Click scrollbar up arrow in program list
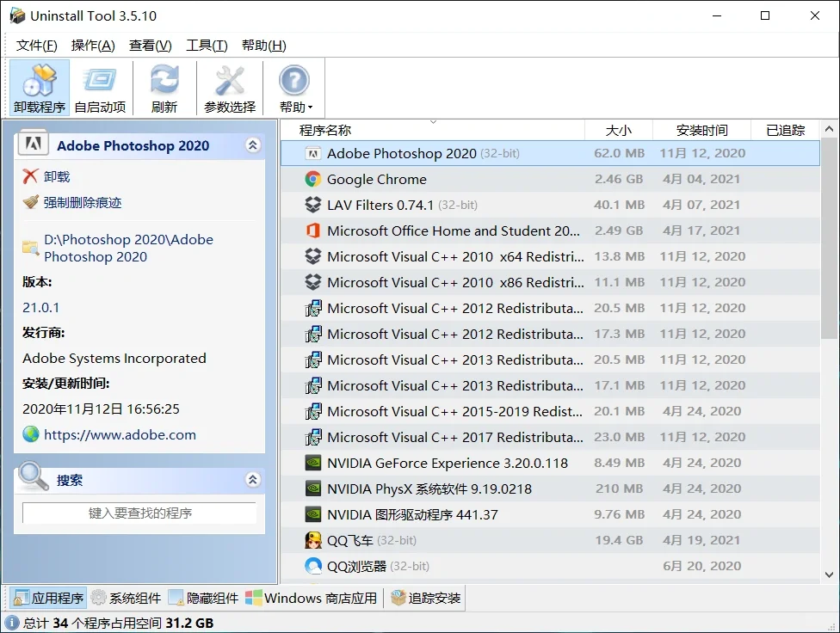Viewport: 840px width, 633px height. (x=829, y=129)
